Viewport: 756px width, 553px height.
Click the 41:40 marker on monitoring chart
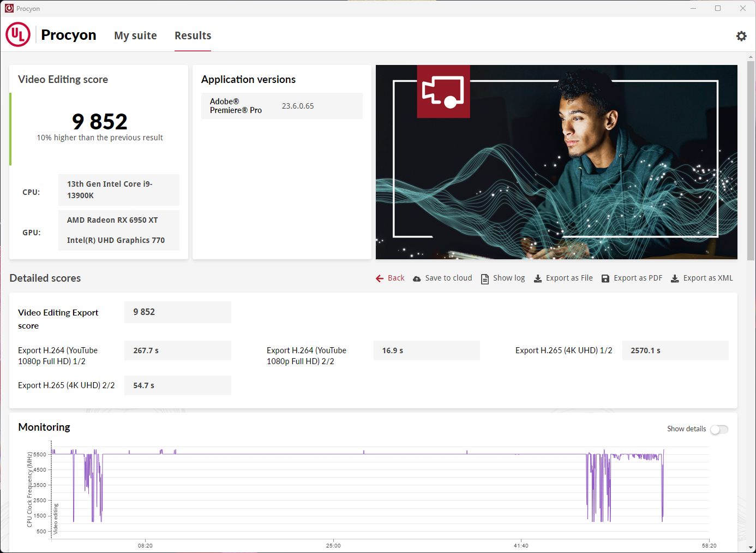(x=521, y=545)
